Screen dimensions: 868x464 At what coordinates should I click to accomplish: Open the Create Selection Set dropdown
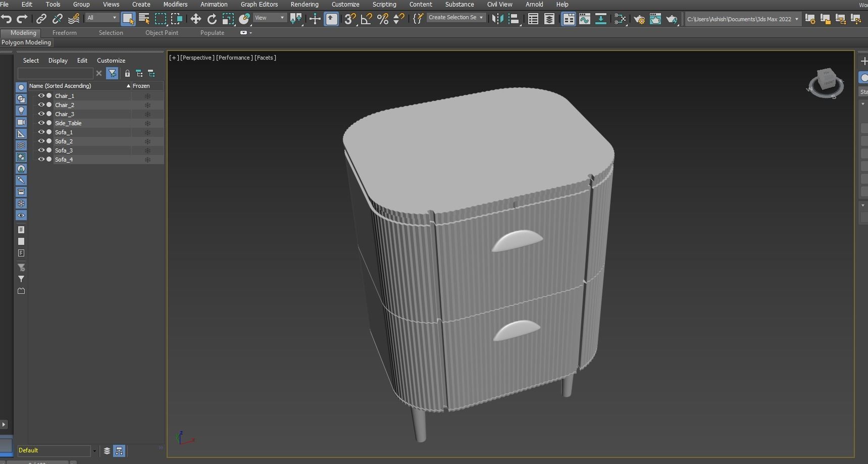point(455,18)
